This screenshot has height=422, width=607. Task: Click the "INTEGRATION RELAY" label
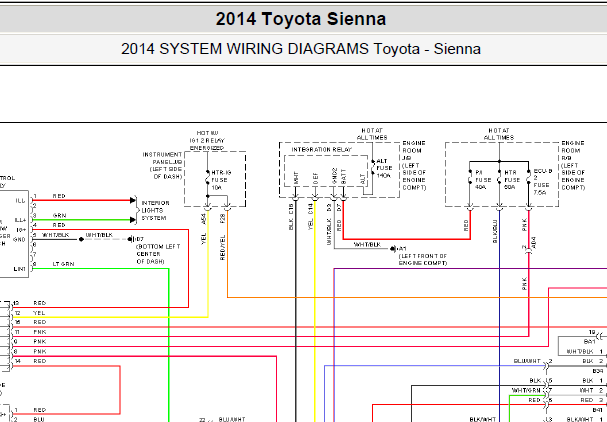322,150
